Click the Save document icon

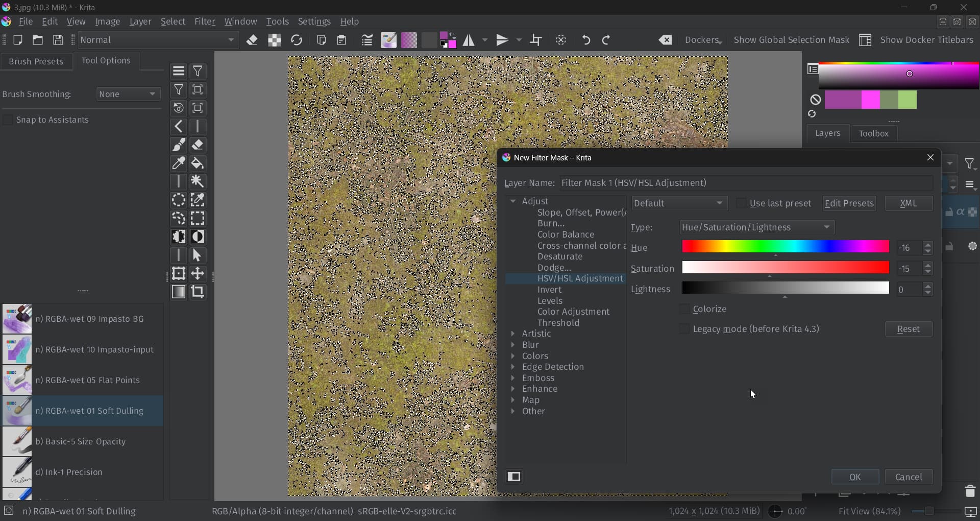point(58,40)
